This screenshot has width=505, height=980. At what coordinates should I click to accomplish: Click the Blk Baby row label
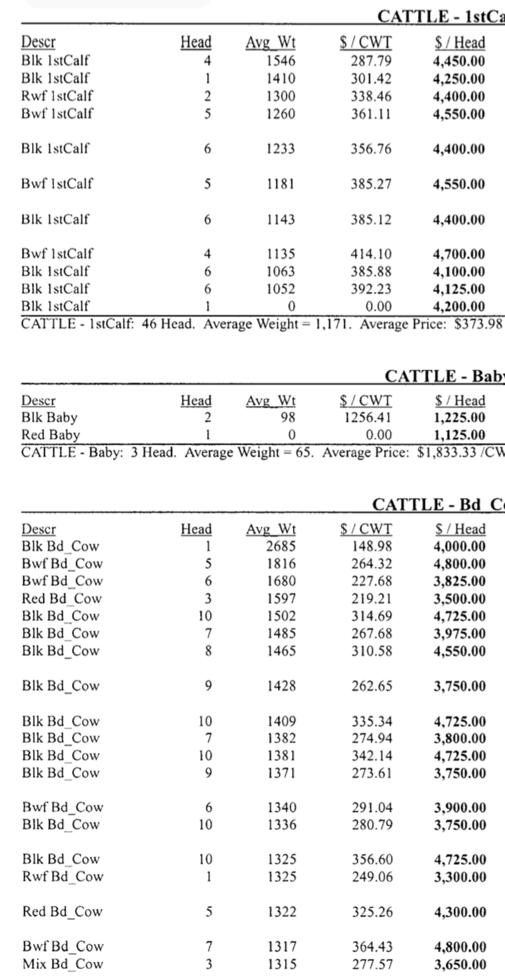(x=50, y=418)
